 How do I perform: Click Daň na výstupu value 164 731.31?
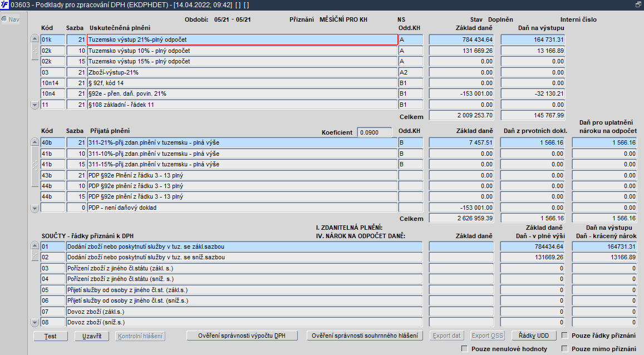coord(533,40)
